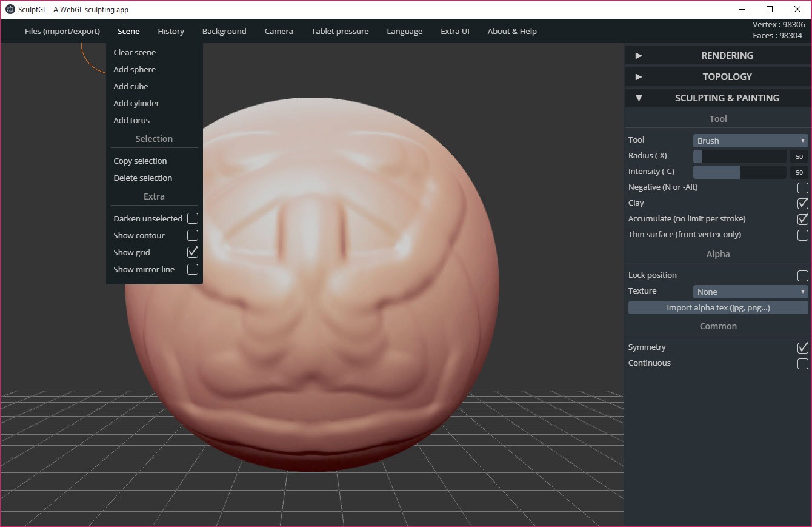
Task: Open the Texture dropdown set to None
Action: pos(750,292)
